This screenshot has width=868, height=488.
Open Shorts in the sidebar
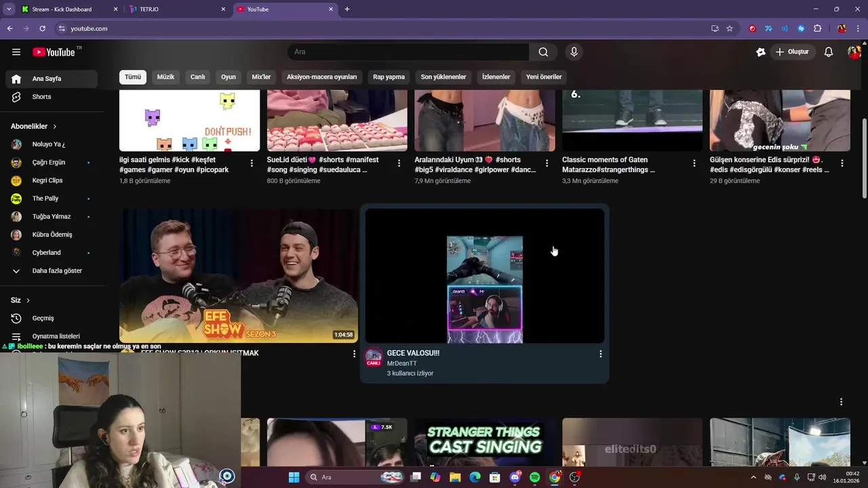point(52,97)
